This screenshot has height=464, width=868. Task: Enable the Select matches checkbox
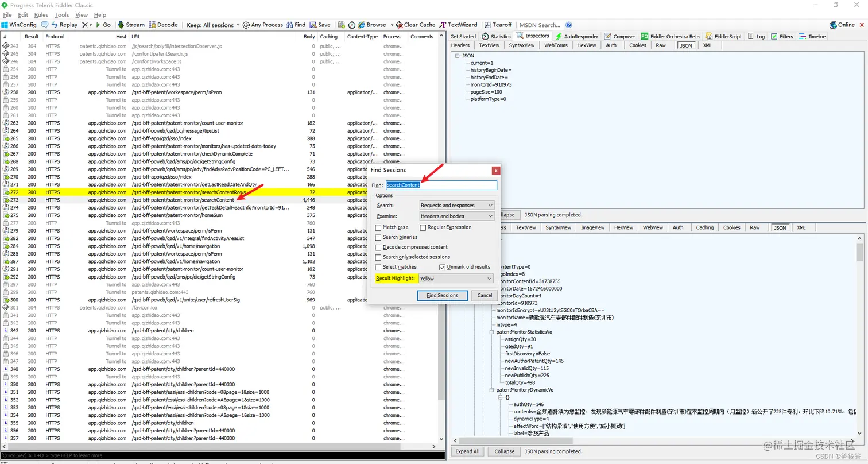click(x=378, y=267)
